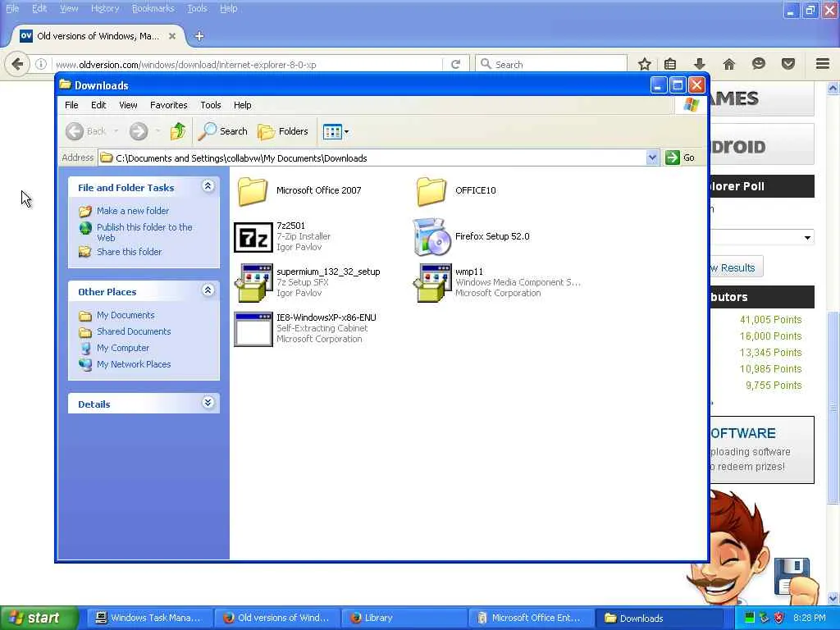Expand the Details panel

click(208, 403)
